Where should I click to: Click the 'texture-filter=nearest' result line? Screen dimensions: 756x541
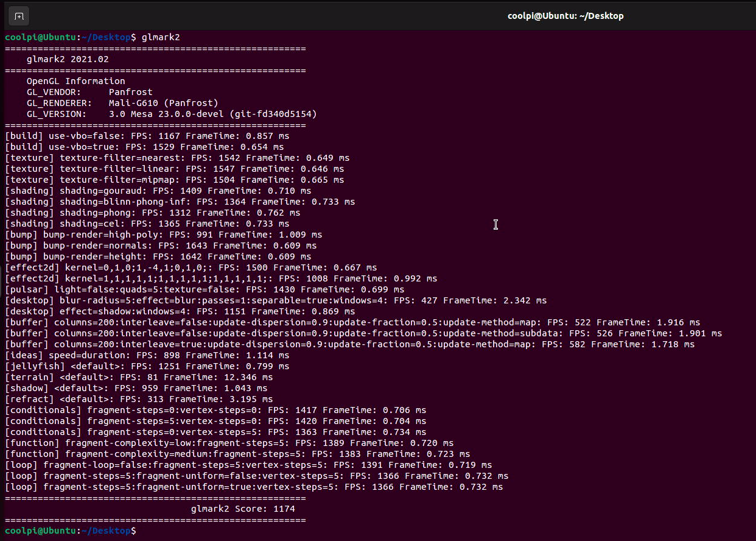tap(177, 158)
